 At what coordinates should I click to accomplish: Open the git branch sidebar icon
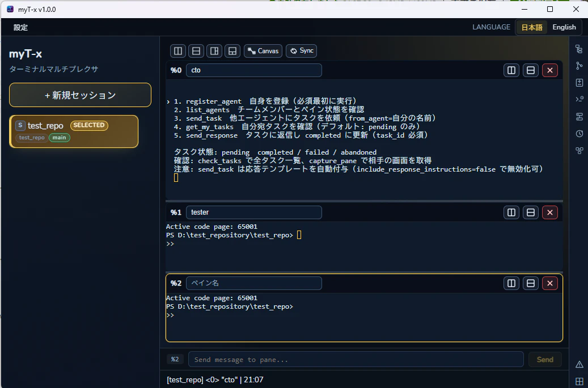click(x=579, y=66)
